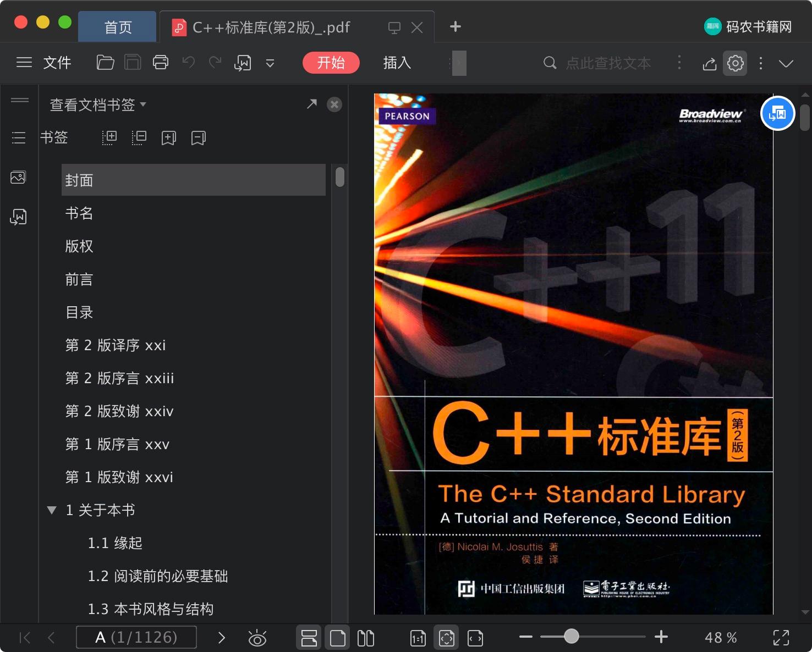
Task: Switch to two-page view
Action: (366, 638)
